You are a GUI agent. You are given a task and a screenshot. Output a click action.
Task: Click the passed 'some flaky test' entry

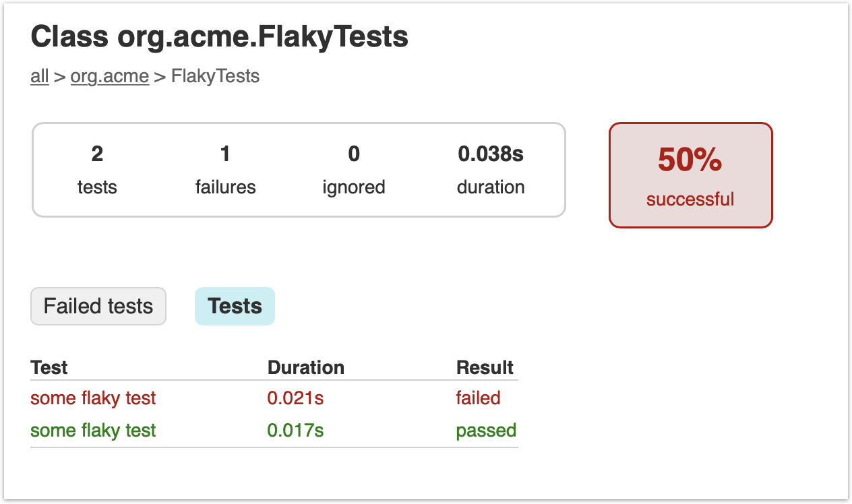(93, 431)
